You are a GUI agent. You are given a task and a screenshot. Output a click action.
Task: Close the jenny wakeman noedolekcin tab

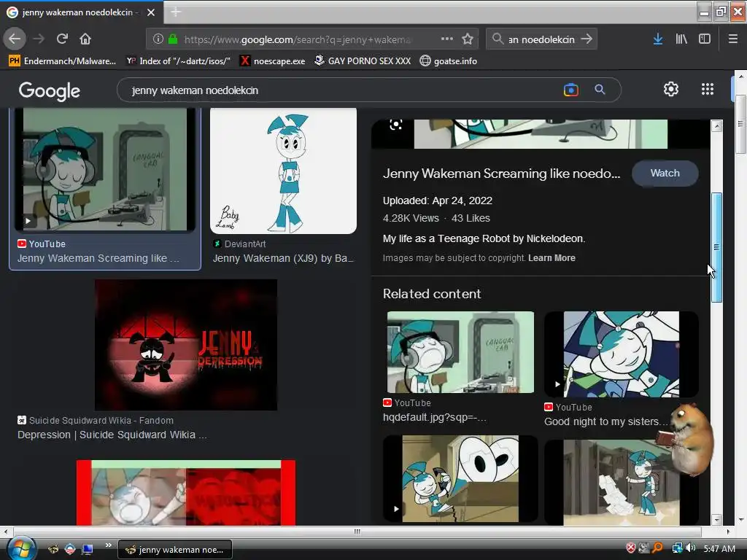151,12
